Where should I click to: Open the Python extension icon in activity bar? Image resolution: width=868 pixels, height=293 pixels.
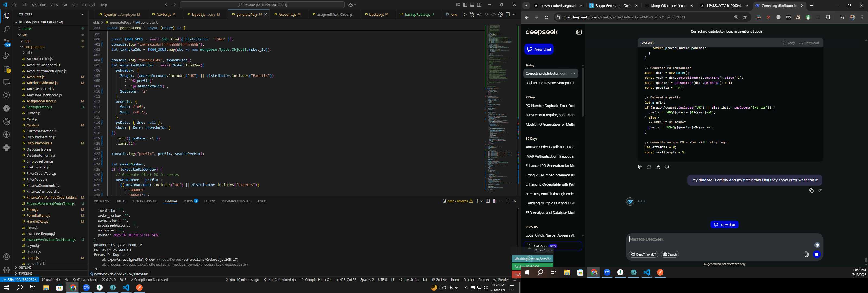click(7, 148)
